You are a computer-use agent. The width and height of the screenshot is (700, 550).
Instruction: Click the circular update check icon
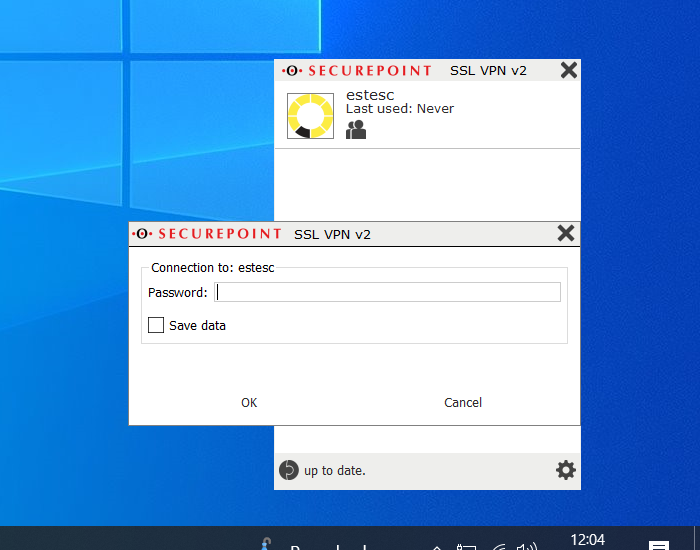pyautogui.click(x=289, y=470)
